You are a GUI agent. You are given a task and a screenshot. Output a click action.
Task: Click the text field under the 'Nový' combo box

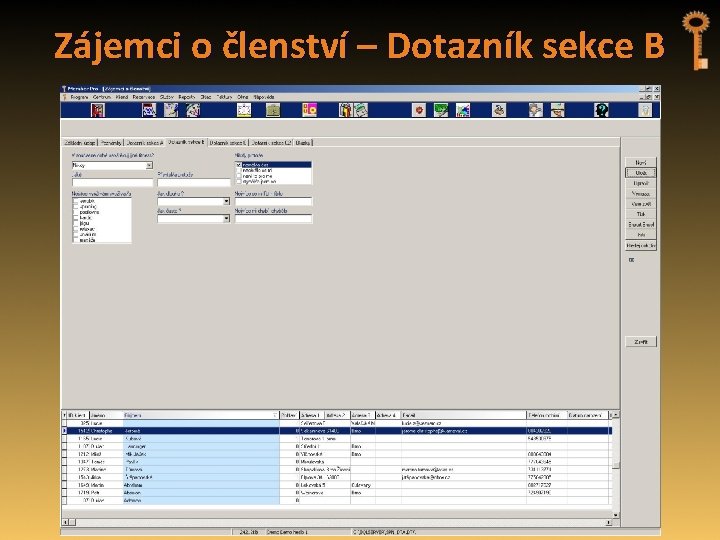112,182
